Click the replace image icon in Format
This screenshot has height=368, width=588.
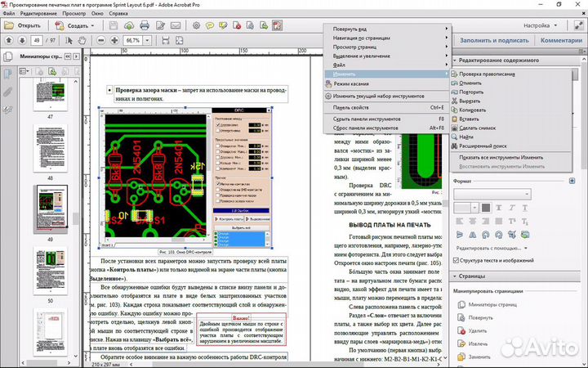525,235
